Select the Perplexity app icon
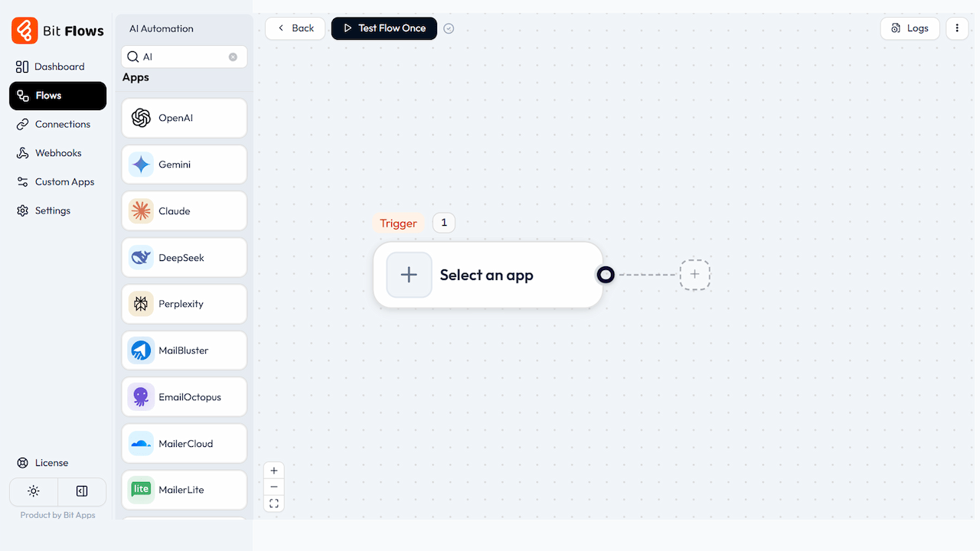Screen dimensions: 980x551 pyautogui.click(x=141, y=304)
